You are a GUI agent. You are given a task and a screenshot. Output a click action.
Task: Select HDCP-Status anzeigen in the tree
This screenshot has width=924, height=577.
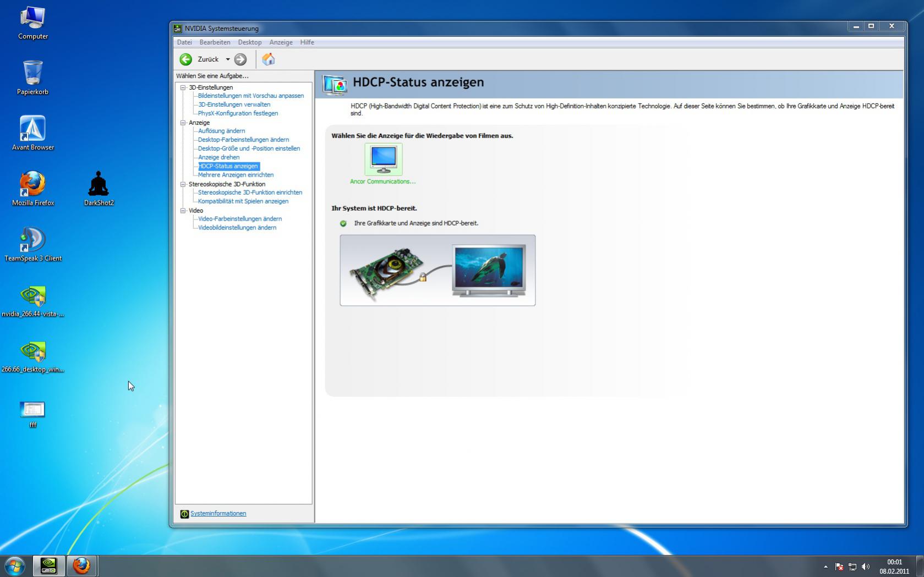(228, 166)
